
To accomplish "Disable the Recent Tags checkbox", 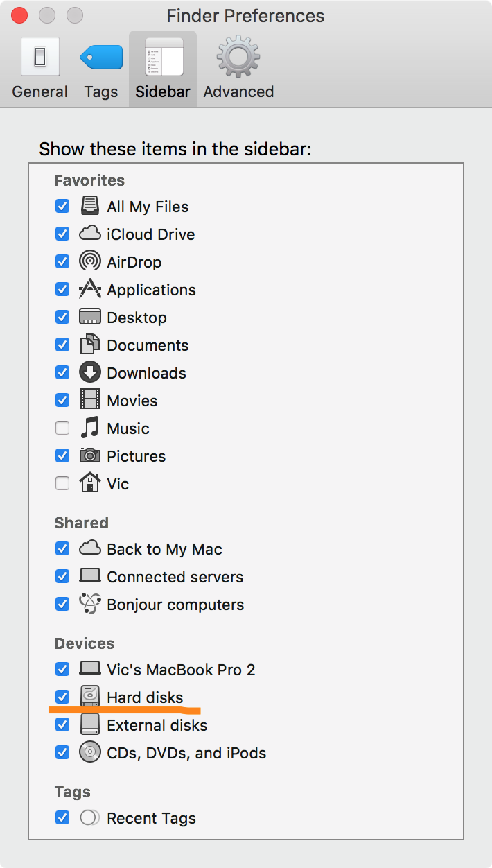I will pyautogui.click(x=62, y=817).
